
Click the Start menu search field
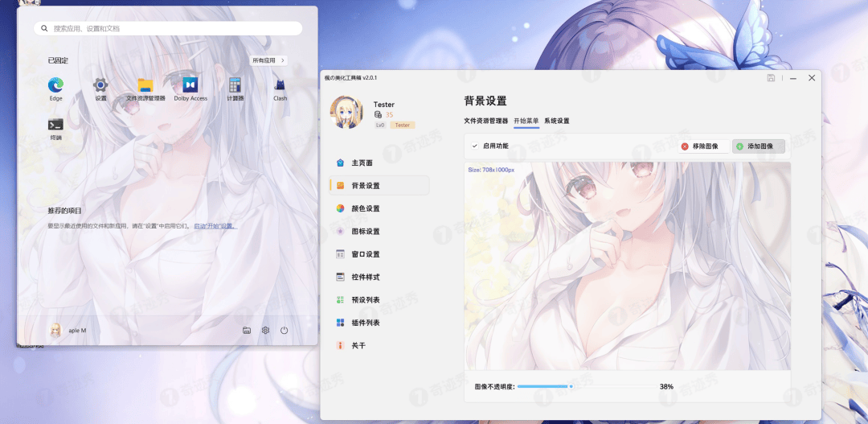point(168,28)
